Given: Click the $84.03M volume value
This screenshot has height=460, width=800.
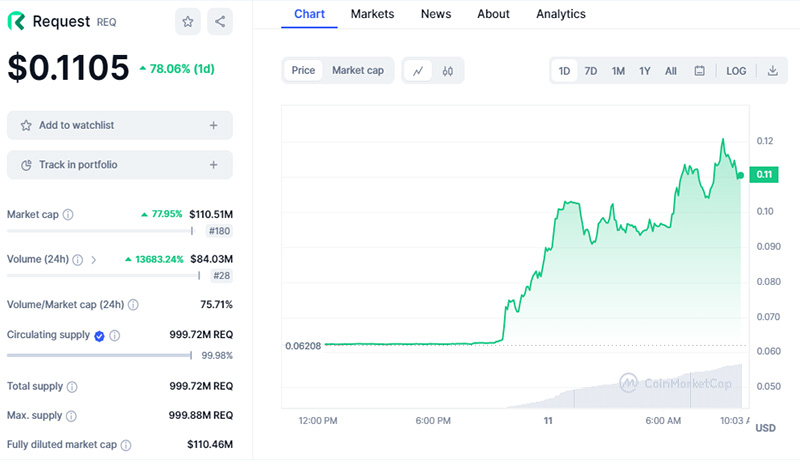Looking at the screenshot, I should 211,260.
